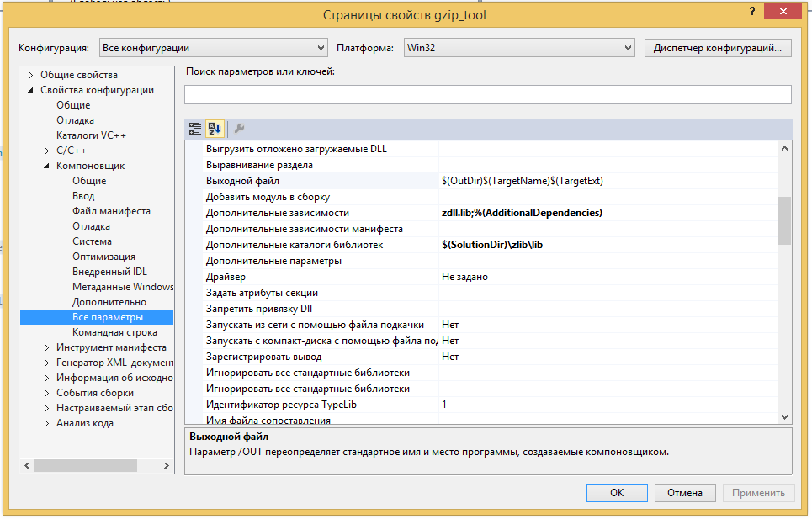Select Система linker page
The image size is (812, 519).
tap(92, 241)
